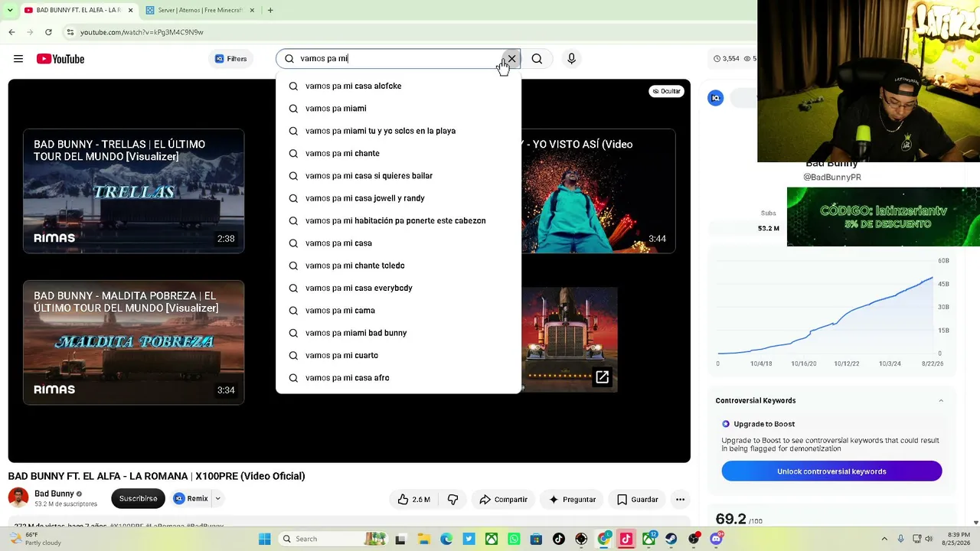980x551 pixels.
Task: Open the Windows Start menu
Action: pyautogui.click(x=265, y=539)
